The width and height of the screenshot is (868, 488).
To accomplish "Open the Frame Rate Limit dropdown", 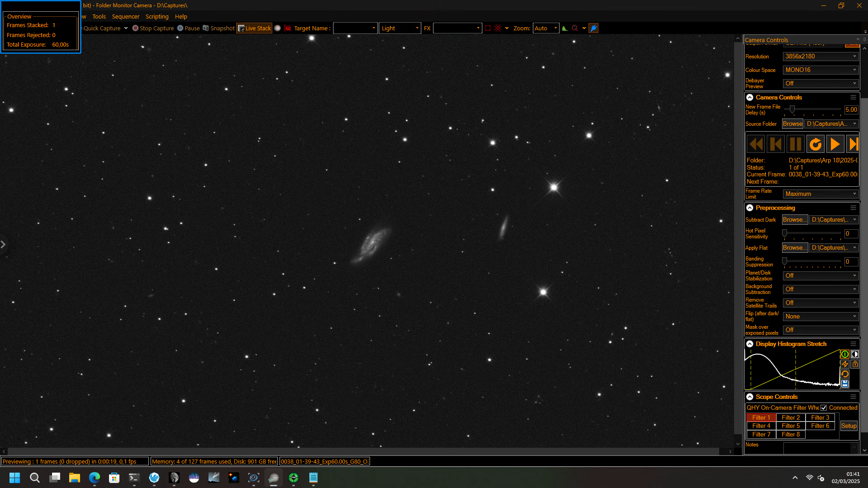I will [x=821, y=194].
